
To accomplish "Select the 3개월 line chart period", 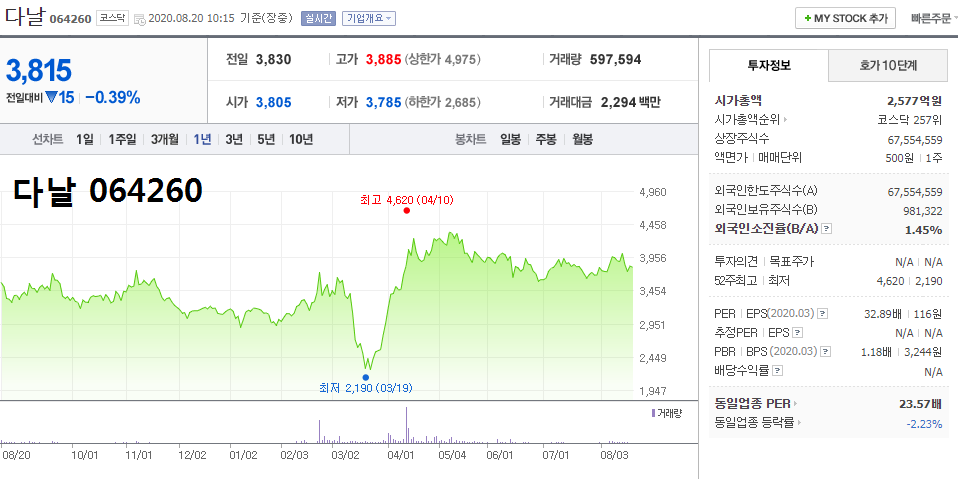I will point(164,139).
